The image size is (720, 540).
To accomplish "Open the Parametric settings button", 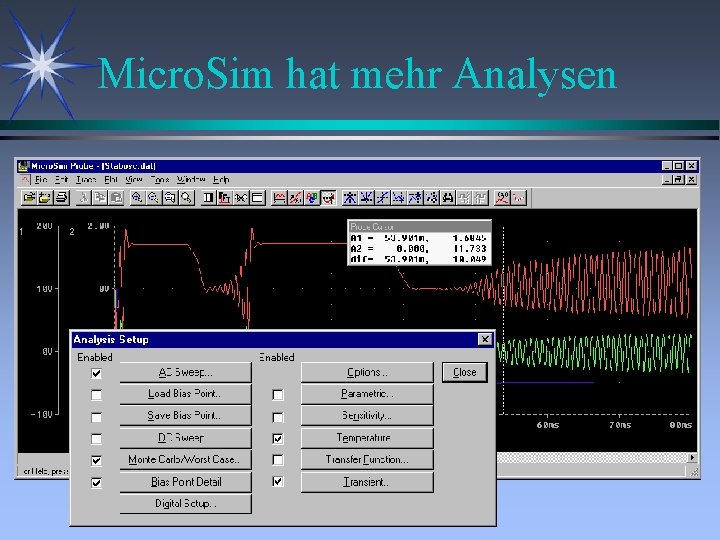I will (x=367, y=394).
